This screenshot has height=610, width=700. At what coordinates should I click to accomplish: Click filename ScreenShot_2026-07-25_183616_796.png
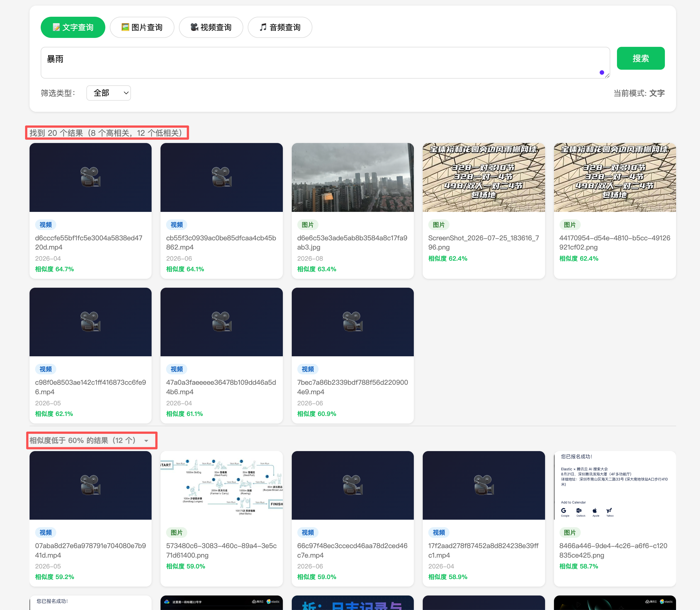(483, 242)
